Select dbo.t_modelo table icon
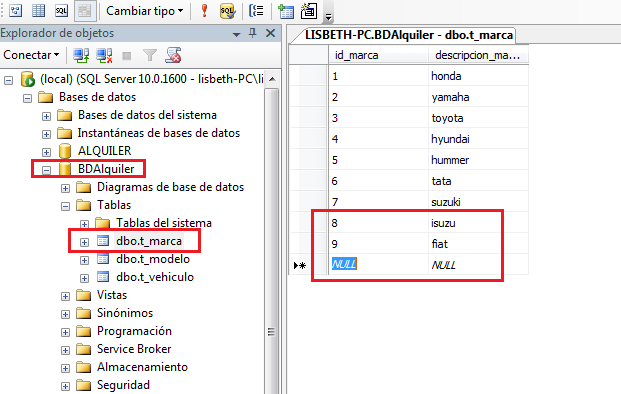621x394 pixels. [x=103, y=259]
